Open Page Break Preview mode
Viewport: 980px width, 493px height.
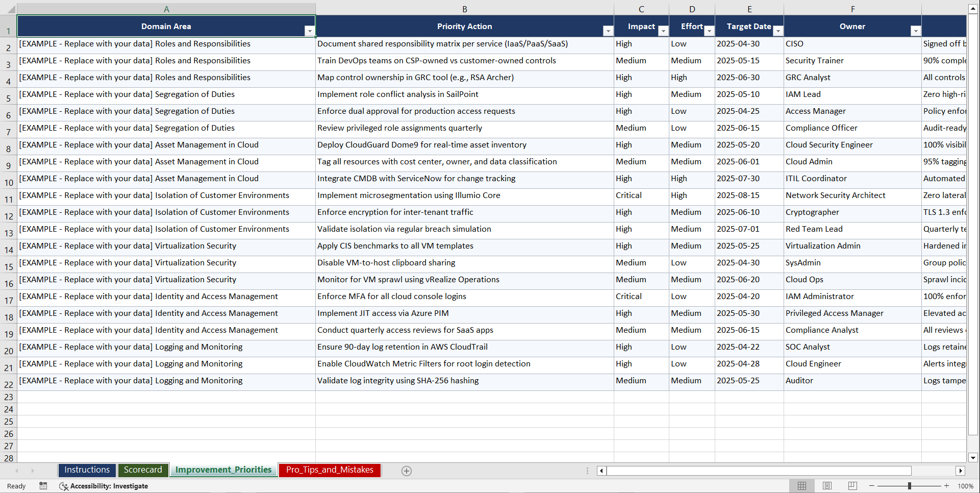(x=852, y=486)
